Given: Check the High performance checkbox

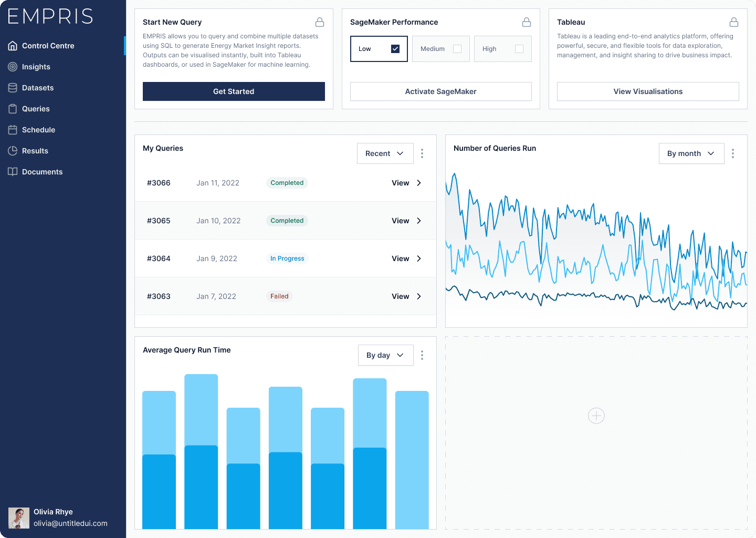Looking at the screenshot, I should pos(519,49).
